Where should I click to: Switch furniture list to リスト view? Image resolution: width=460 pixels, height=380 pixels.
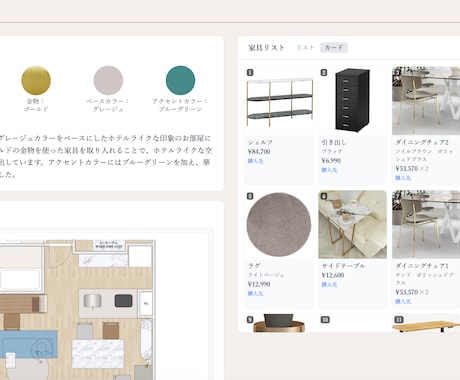(x=305, y=48)
